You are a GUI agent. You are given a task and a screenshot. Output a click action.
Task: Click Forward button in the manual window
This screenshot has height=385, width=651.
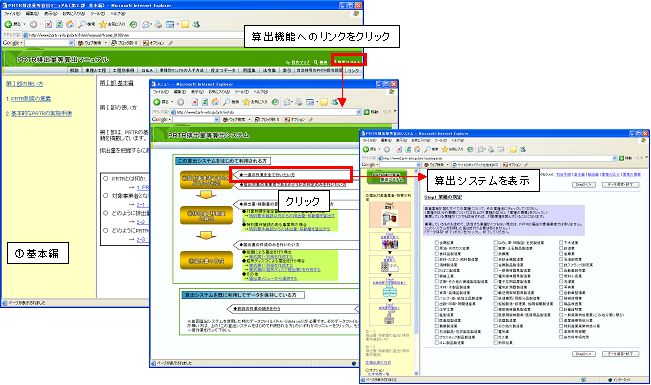tap(34, 25)
